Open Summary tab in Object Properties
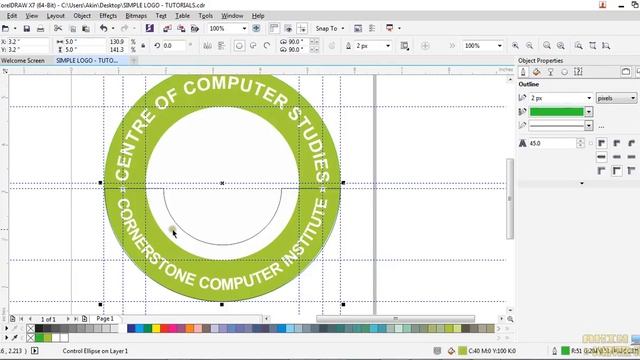The image size is (640, 360). point(578,72)
